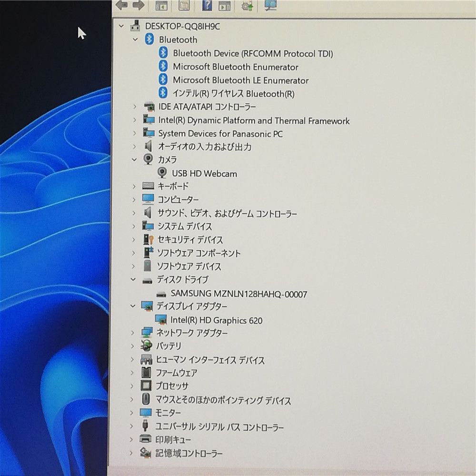The width and height of the screenshot is (476, 476).
Task: Click the mouse icon beside マウスとそのほかのポインティング デバイス
Action: click(x=146, y=398)
